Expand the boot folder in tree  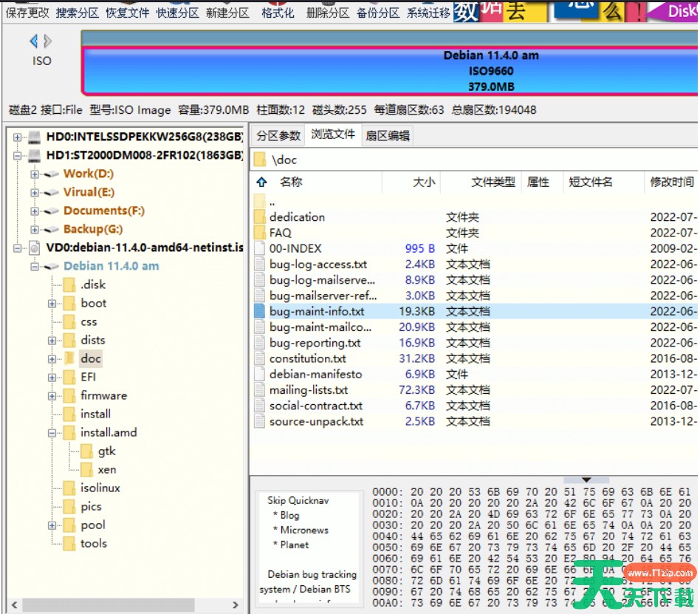[52, 303]
